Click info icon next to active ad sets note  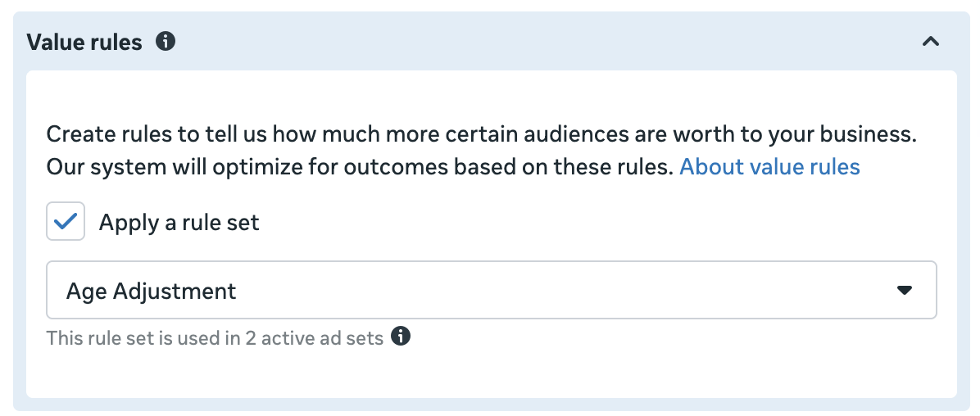coord(401,336)
